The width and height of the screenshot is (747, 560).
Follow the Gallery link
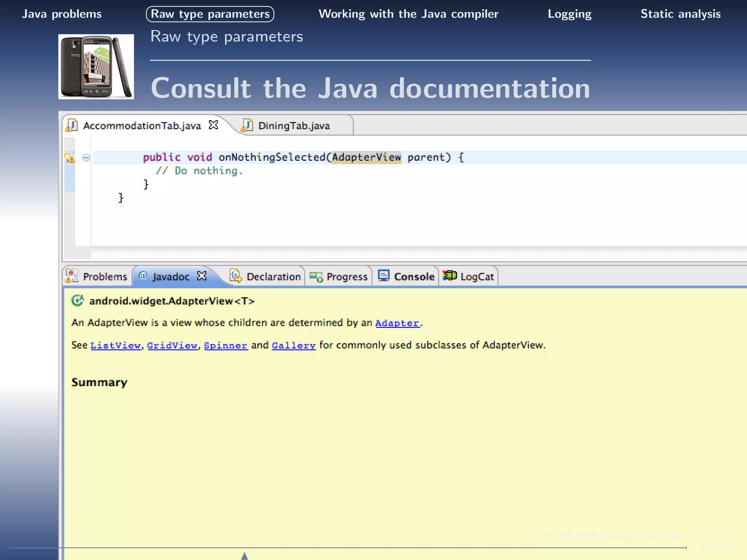(294, 345)
